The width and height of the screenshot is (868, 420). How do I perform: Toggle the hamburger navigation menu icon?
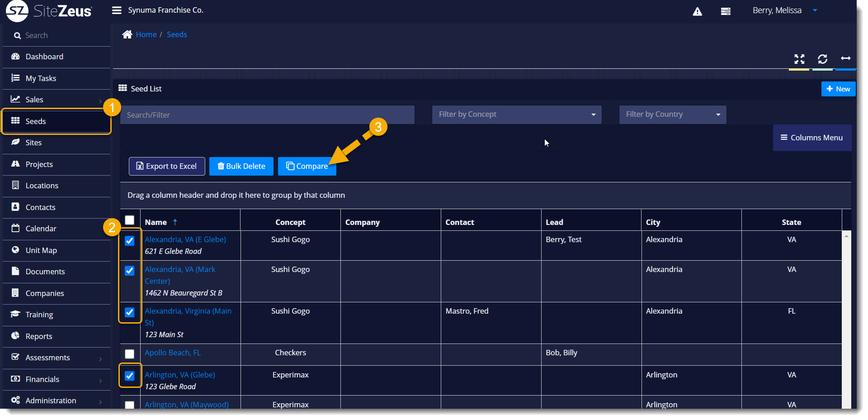coord(117,10)
